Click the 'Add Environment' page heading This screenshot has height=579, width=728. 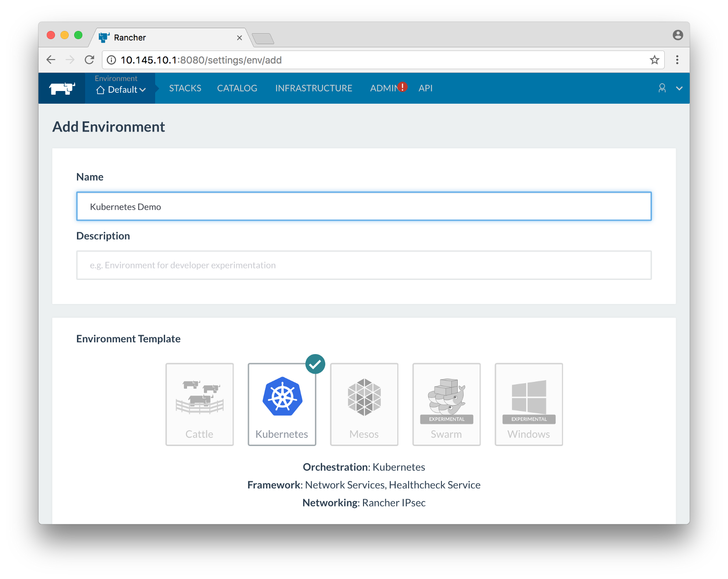109,127
